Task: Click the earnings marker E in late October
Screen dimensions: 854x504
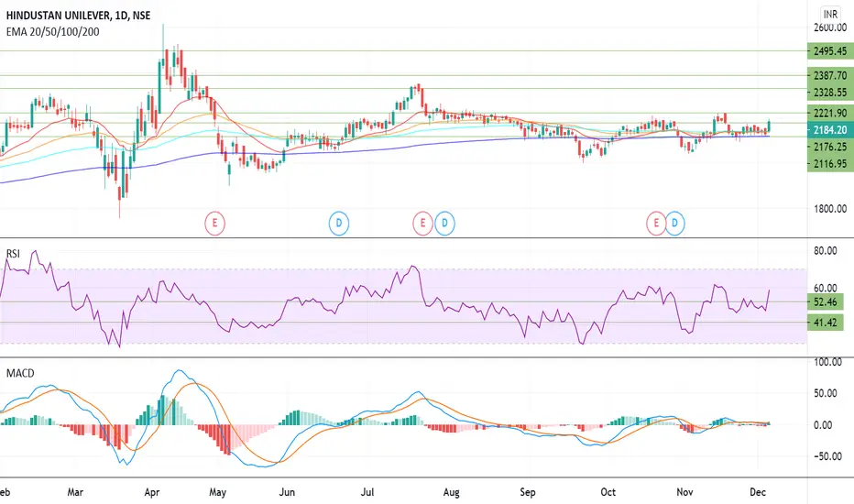Action: [656, 224]
